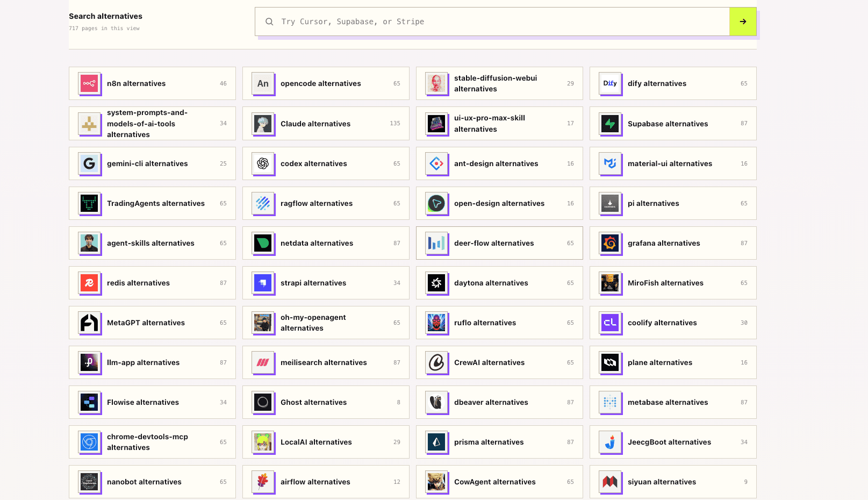Click the n8n logo icon

point(89,83)
